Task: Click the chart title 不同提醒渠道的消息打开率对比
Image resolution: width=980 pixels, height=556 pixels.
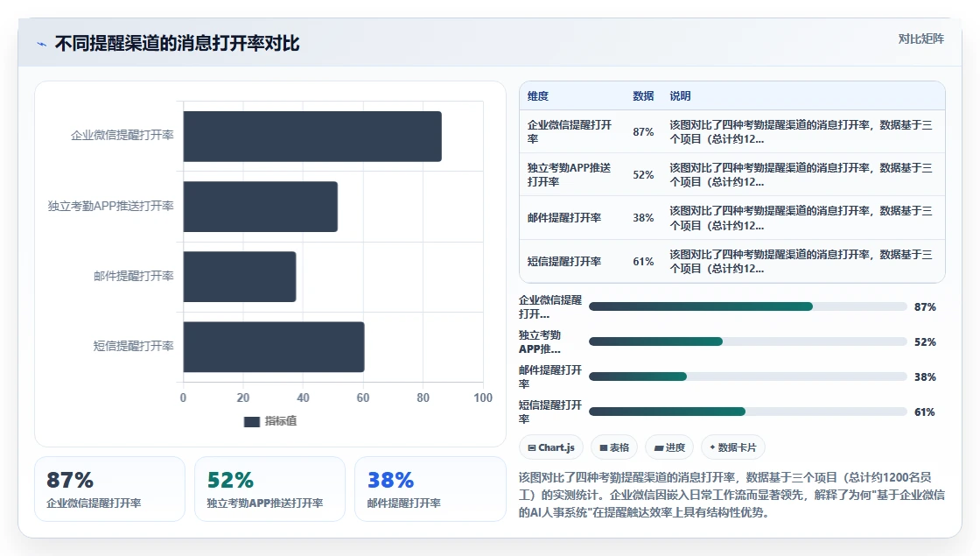Action: pyautogui.click(x=178, y=44)
